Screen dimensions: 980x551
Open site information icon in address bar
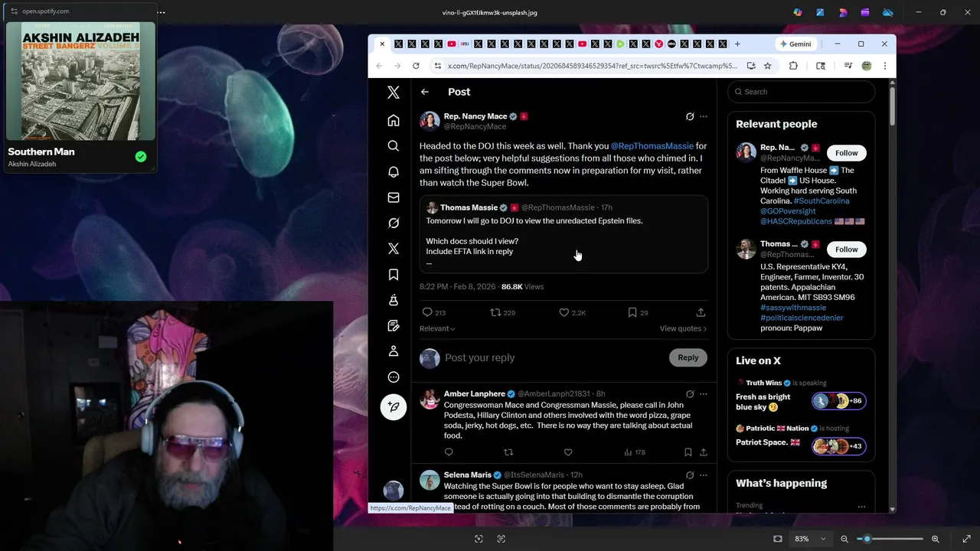[438, 66]
